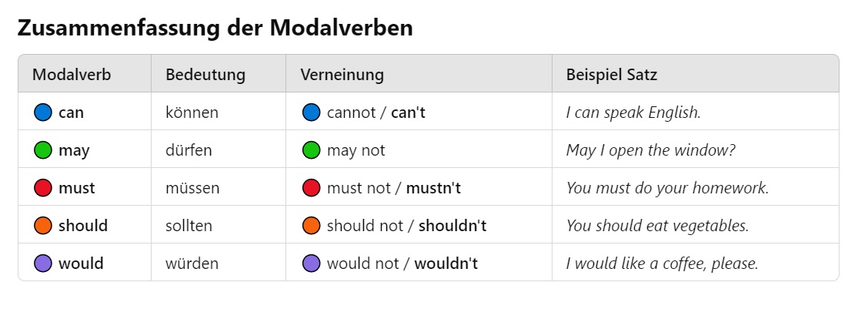Click the bold contraction "shouldn't"

(452, 226)
